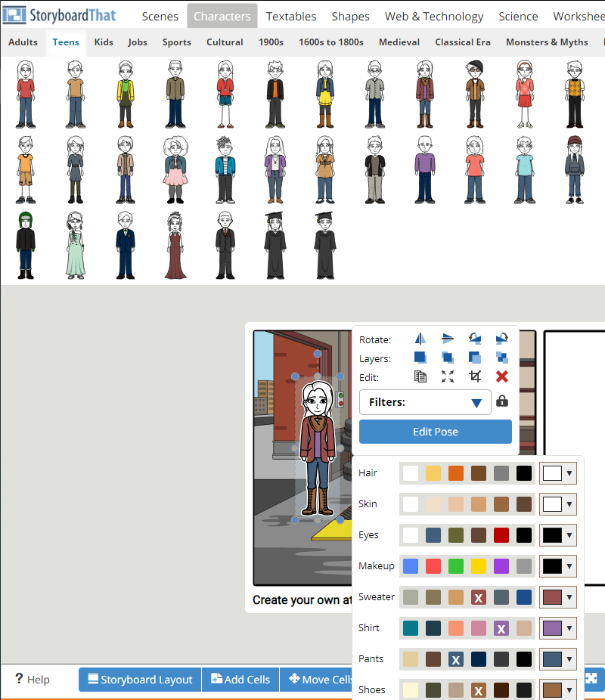Switch to the Kids character category
The image size is (605, 700).
tap(104, 42)
